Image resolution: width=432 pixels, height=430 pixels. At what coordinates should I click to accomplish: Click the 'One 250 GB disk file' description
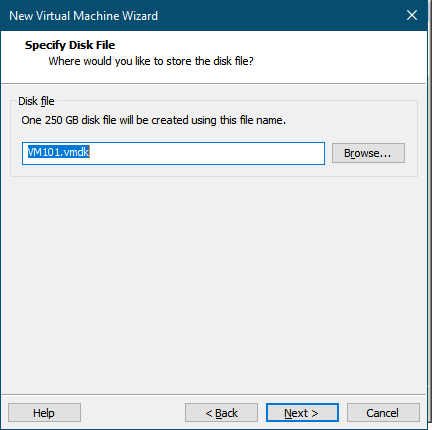153,120
